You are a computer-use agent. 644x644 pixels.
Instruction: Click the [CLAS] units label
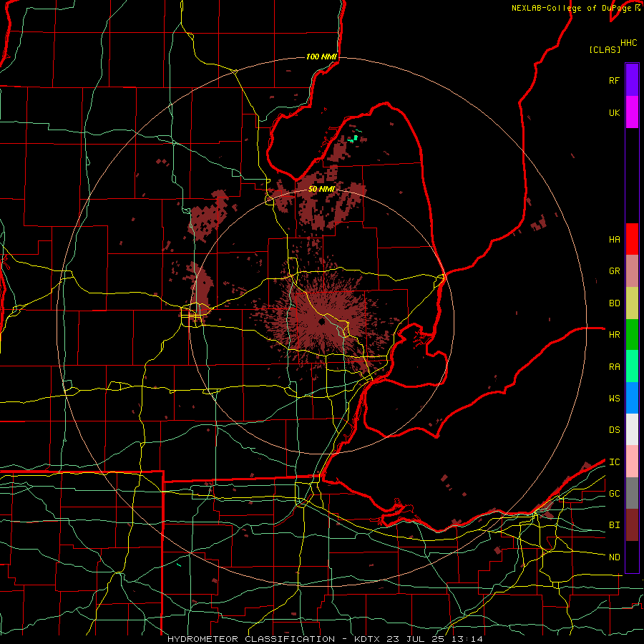(x=605, y=49)
